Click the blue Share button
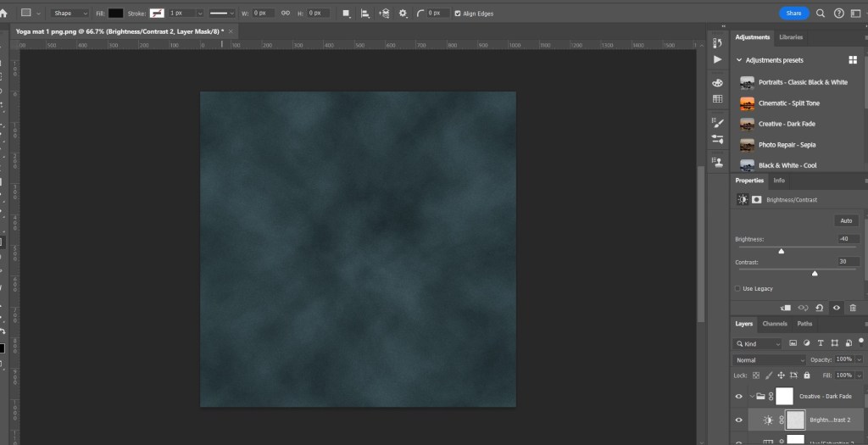This screenshot has height=445, width=868. 793,14
